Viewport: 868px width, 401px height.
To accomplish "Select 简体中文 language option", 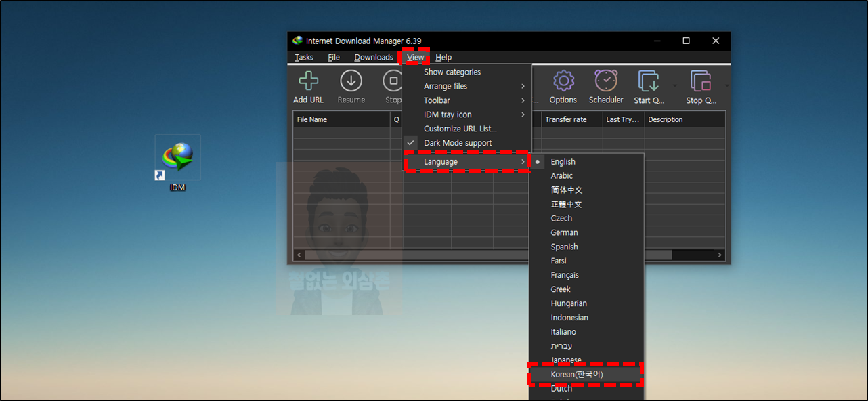I will click(586, 190).
